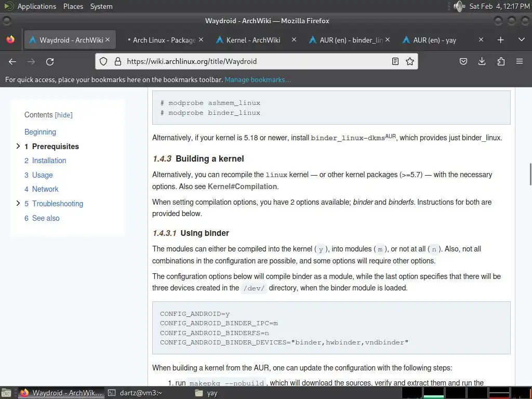Image resolution: width=532 pixels, height=399 pixels.
Task: Go to See also in contents
Action: click(x=42, y=219)
